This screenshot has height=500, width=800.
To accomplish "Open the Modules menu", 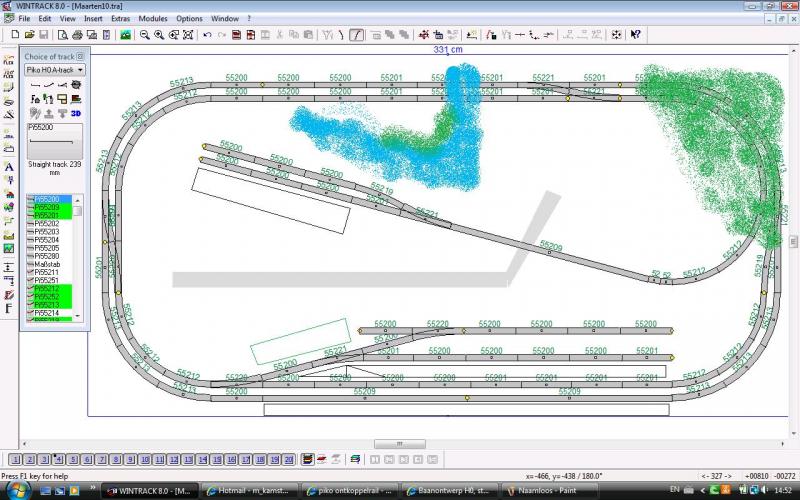I will click(153, 18).
